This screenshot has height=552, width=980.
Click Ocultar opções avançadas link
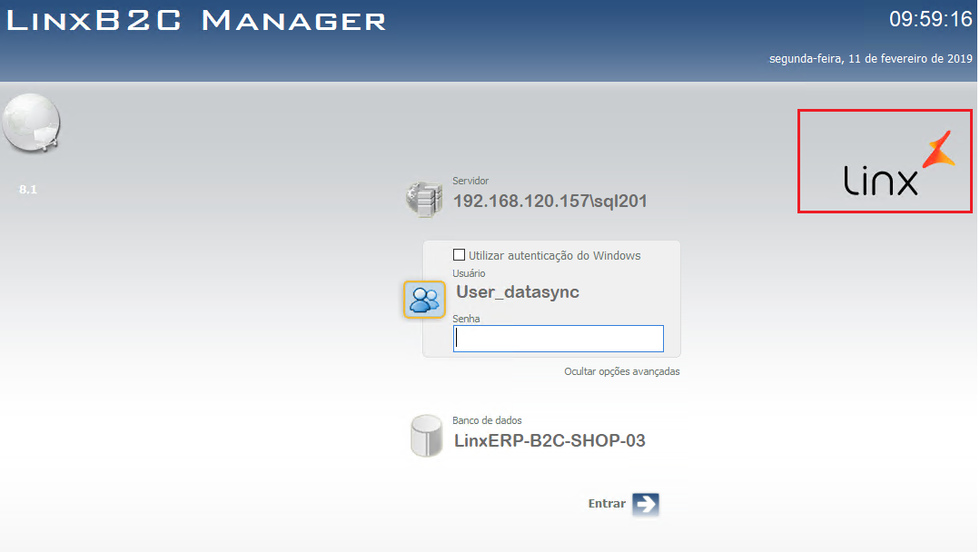622,371
